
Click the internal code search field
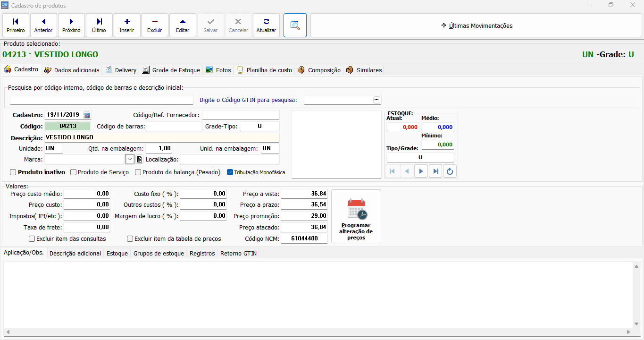(x=101, y=100)
